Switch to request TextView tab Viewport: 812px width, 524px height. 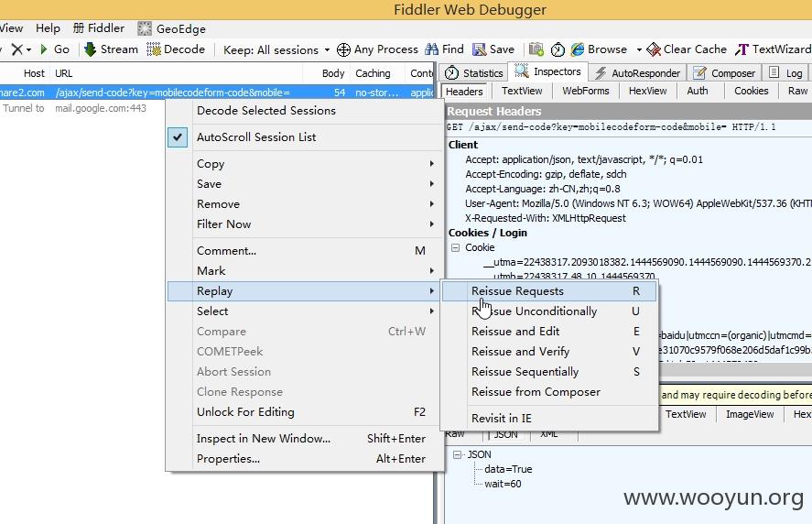coord(522,92)
